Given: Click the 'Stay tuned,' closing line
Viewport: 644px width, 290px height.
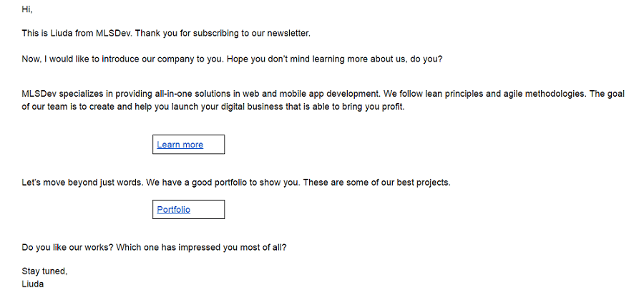Looking at the screenshot, I should [45, 271].
